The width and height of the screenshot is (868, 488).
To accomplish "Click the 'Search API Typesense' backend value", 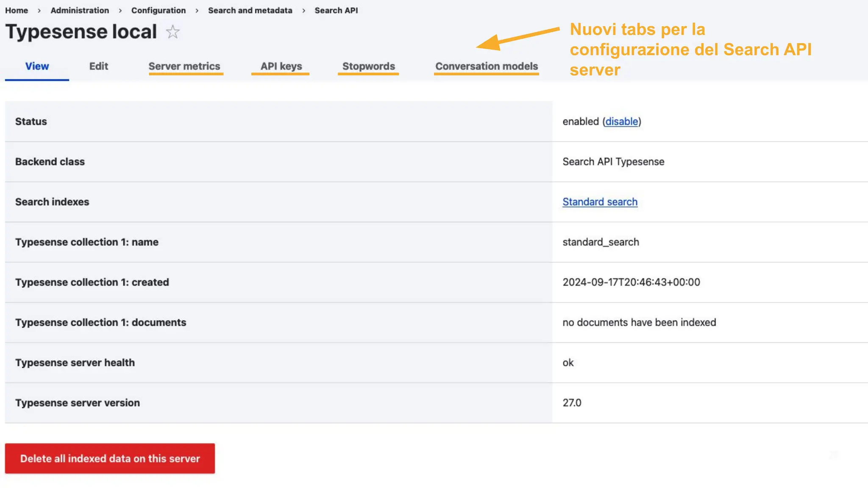I will pyautogui.click(x=613, y=161).
